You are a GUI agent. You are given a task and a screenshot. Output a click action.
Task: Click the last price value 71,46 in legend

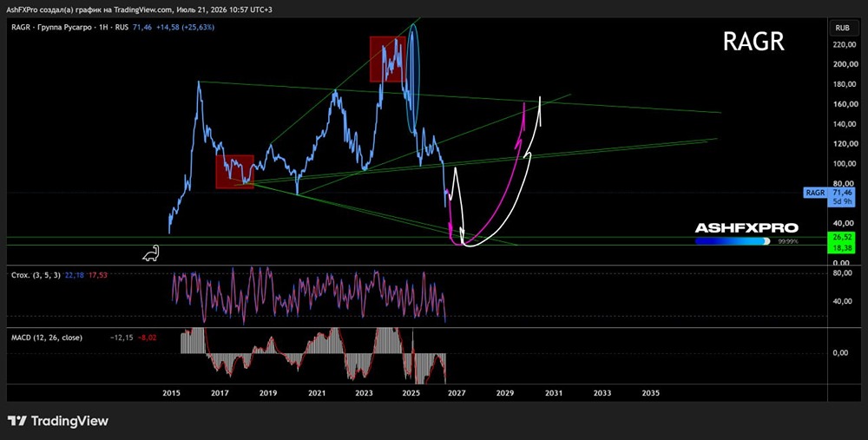(142, 27)
